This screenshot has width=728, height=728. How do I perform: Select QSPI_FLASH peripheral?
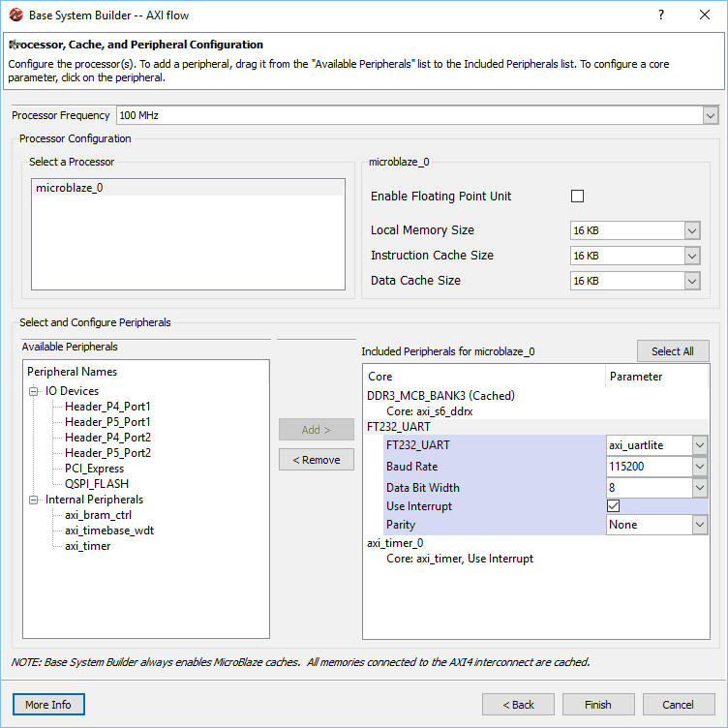[96, 484]
